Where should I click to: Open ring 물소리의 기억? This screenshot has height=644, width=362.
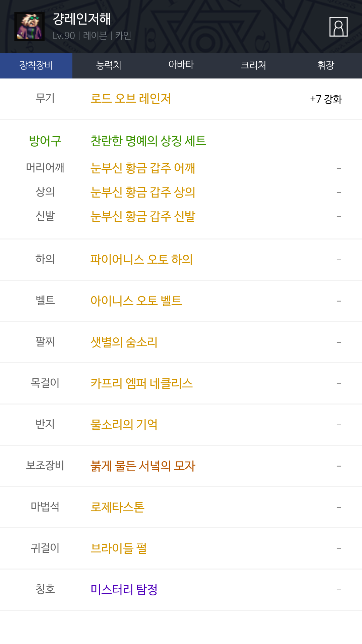click(124, 425)
